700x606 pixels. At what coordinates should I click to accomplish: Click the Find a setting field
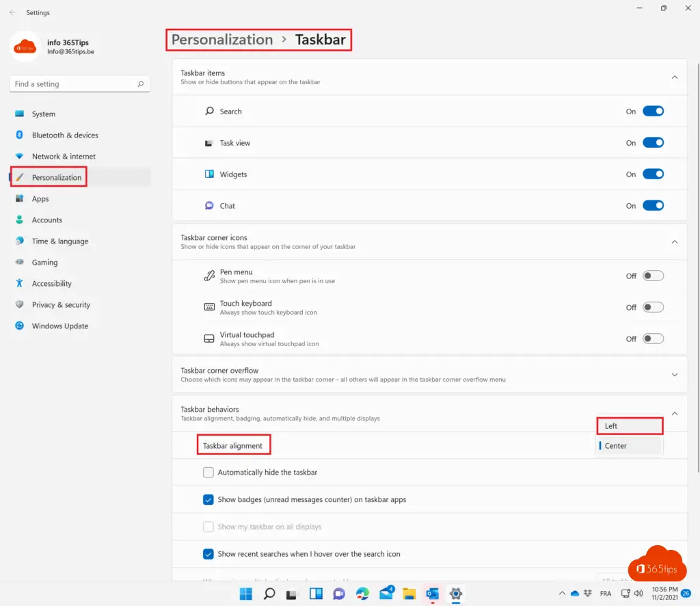(72, 84)
